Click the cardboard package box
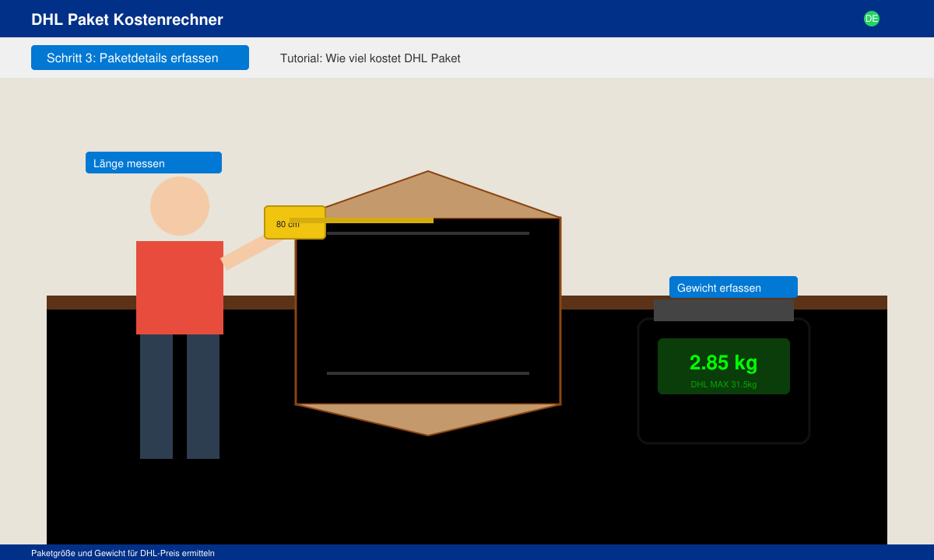Viewport: 934px width, 560px height. click(428, 303)
